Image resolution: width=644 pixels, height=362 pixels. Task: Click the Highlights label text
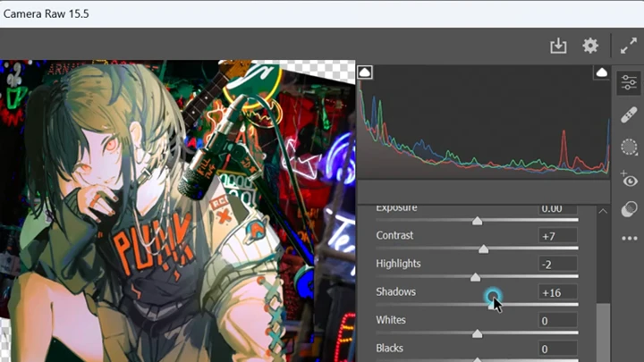pyautogui.click(x=398, y=264)
